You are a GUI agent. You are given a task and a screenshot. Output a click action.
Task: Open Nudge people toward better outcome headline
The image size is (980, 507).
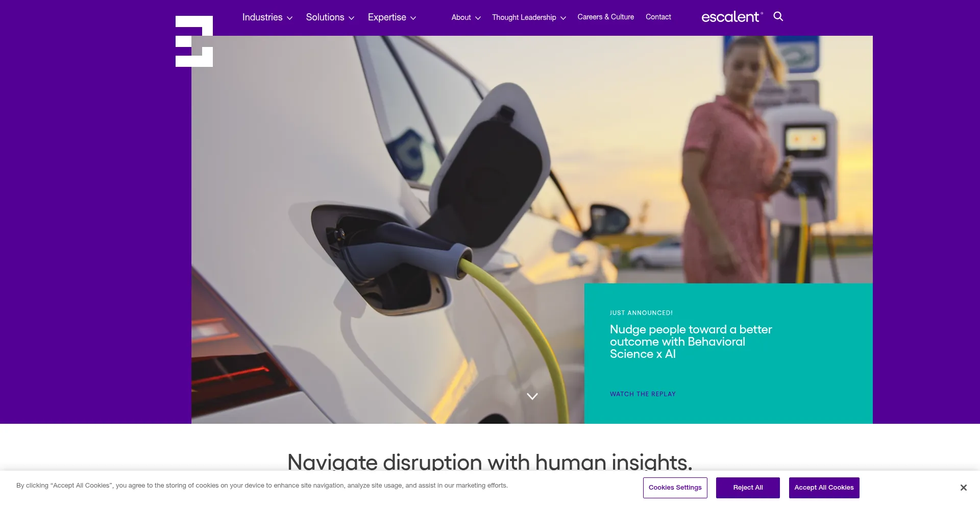(x=691, y=342)
